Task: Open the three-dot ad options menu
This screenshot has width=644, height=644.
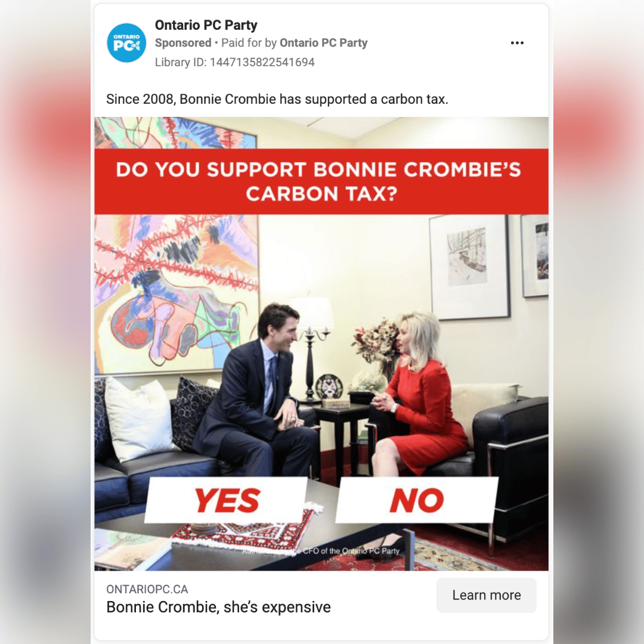Action: click(x=516, y=43)
